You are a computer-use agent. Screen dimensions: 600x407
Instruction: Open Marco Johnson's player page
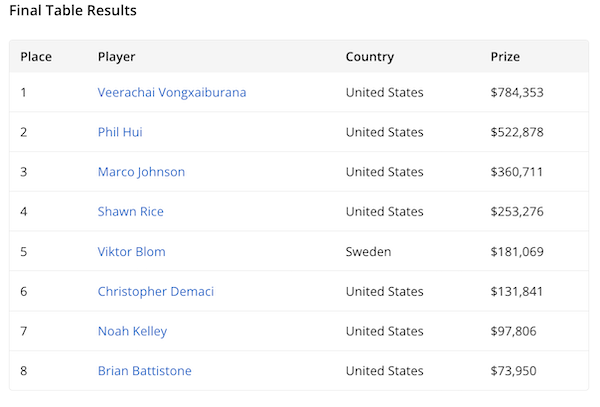coord(141,172)
